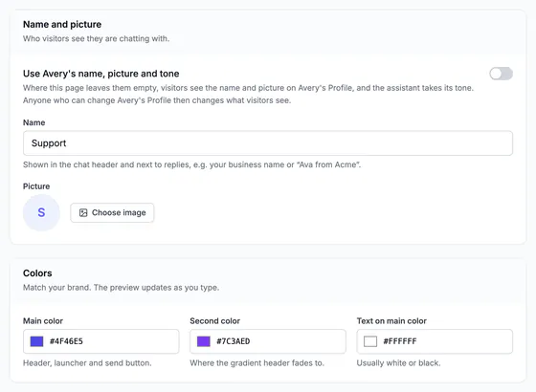Click the Text on main color label
This screenshot has height=392, width=536.
(391, 321)
